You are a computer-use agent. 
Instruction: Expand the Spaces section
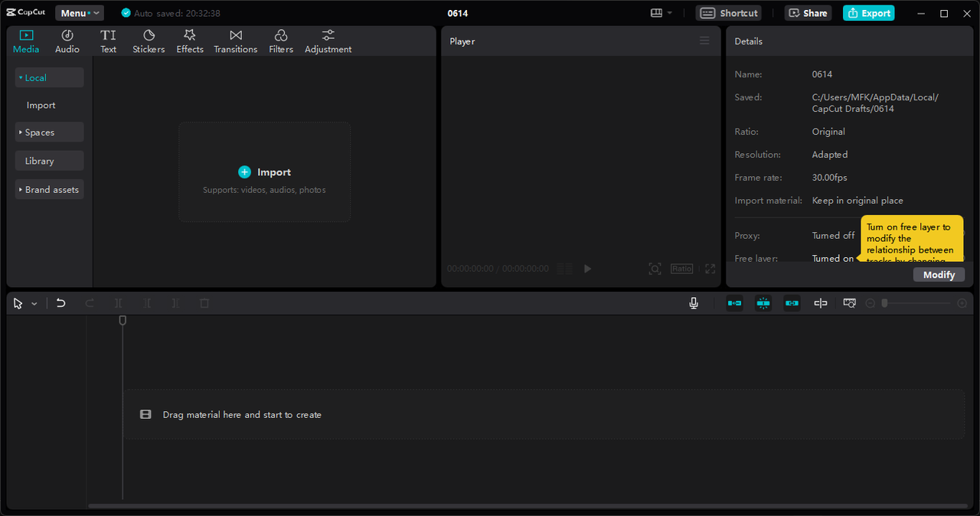point(49,132)
